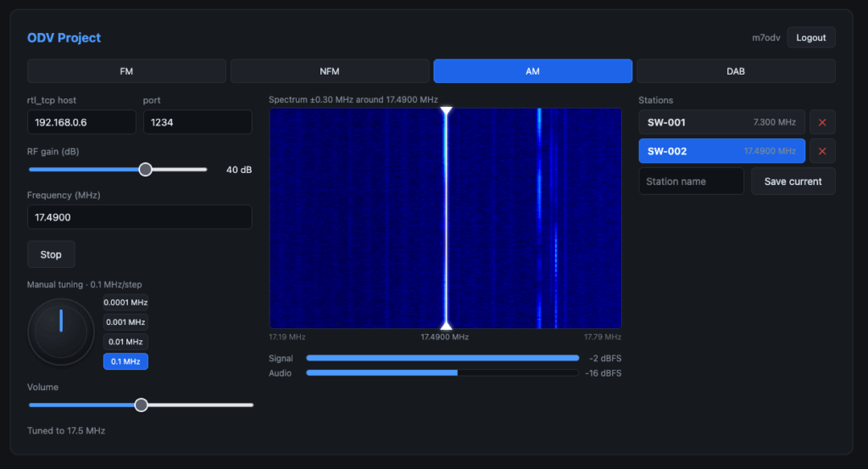Click the -2 dBFS signal reading

pyautogui.click(x=605, y=358)
